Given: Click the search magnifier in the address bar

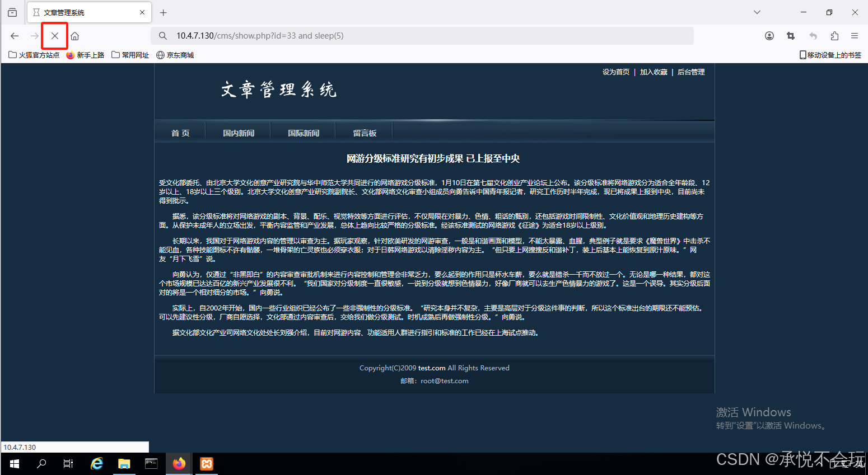Looking at the screenshot, I should click(x=163, y=36).
